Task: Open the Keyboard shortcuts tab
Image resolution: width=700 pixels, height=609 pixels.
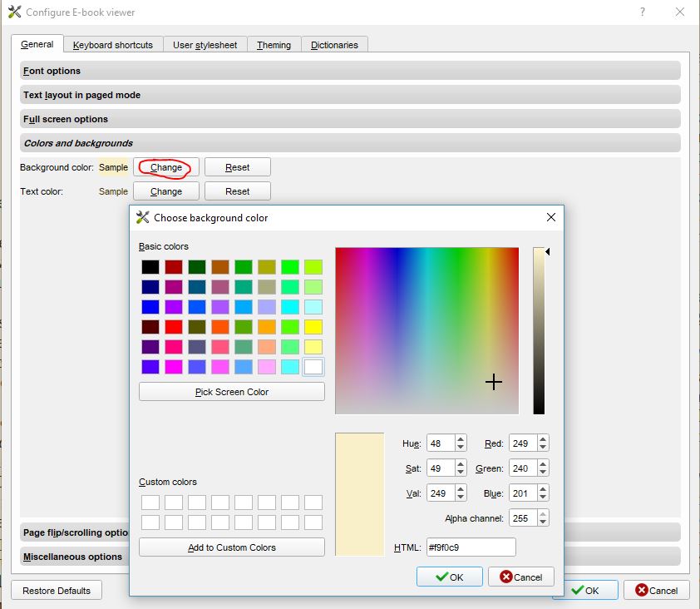Action: tap(113, 45)
